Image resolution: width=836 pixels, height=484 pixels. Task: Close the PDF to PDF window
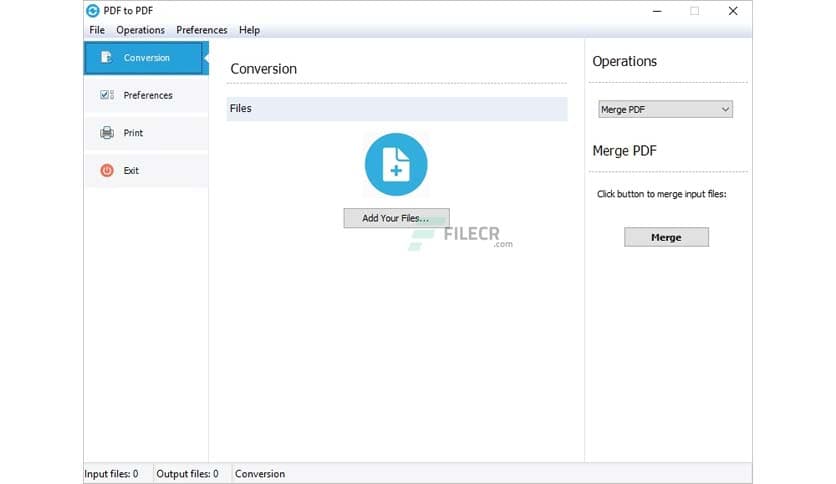tap(733, 11)
